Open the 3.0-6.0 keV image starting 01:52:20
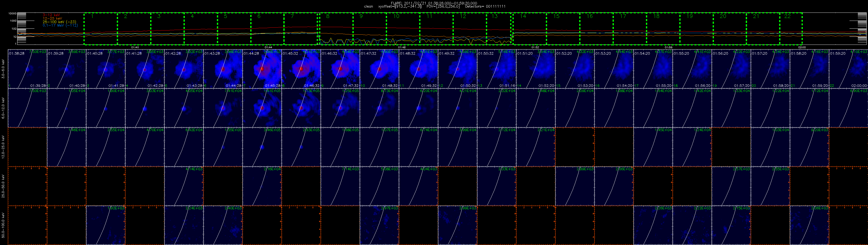Image resolution: width=868 pixels, height=245 pixels. pyautogui.click(x=574, y=69)
